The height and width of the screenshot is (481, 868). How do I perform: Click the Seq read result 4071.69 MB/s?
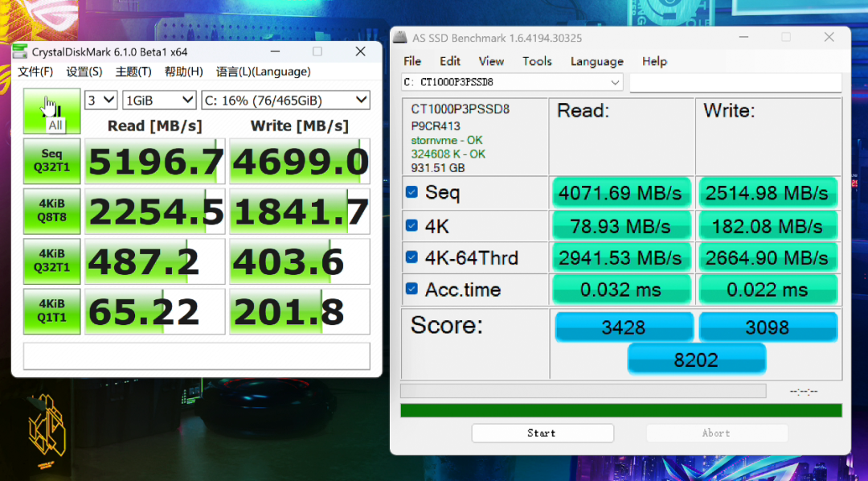click(x=621, y=193)
